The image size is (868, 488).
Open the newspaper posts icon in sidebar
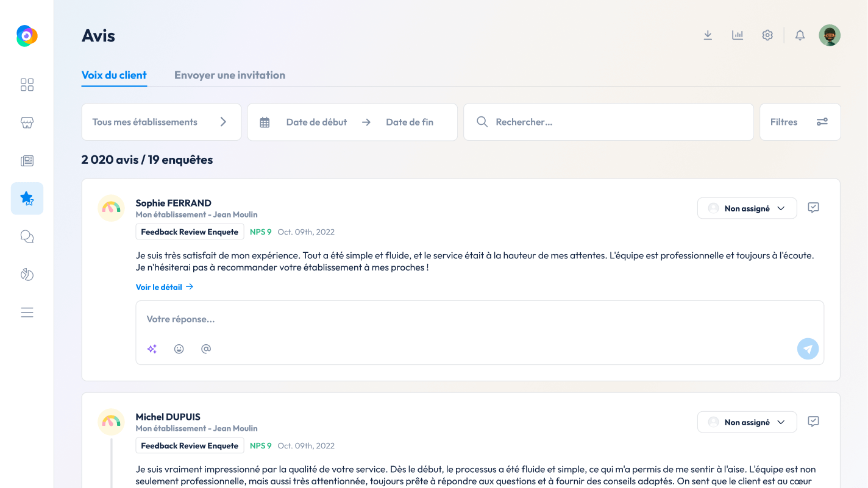point(27,161)
